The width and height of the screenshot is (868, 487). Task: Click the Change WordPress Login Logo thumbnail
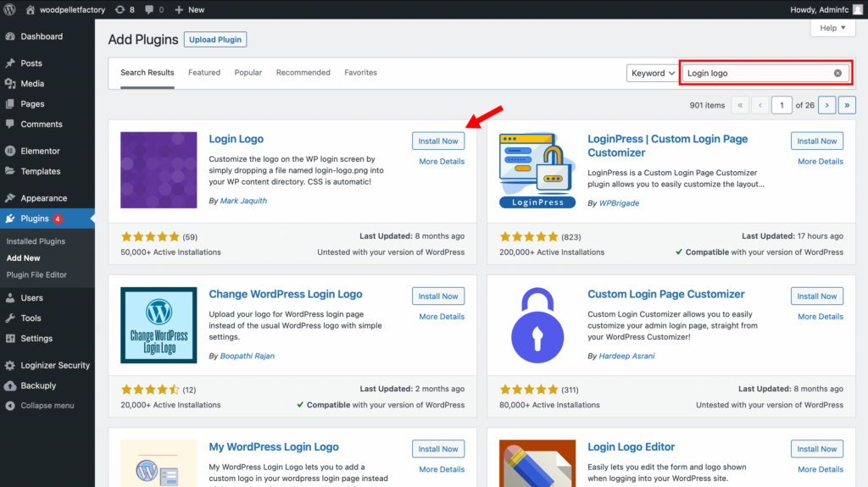tap(159, 325)
